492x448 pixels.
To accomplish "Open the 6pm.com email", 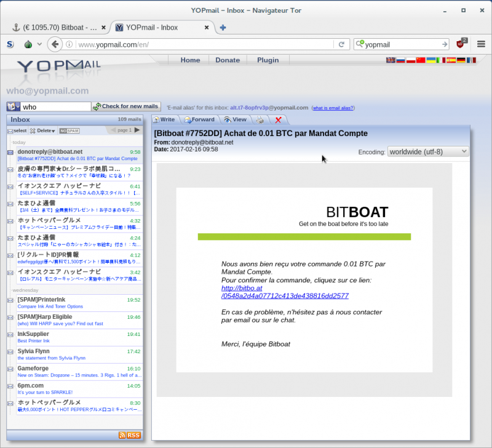I will [x=79, y=390].
